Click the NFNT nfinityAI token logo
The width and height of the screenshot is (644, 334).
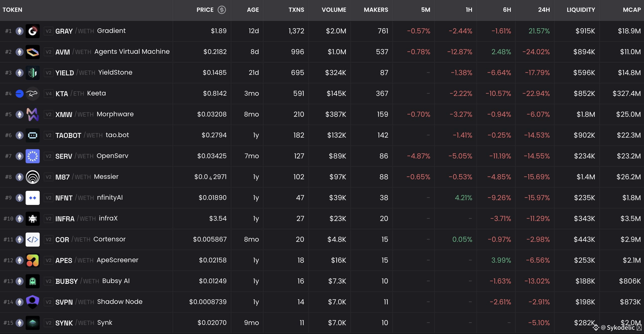click(33, 198)
